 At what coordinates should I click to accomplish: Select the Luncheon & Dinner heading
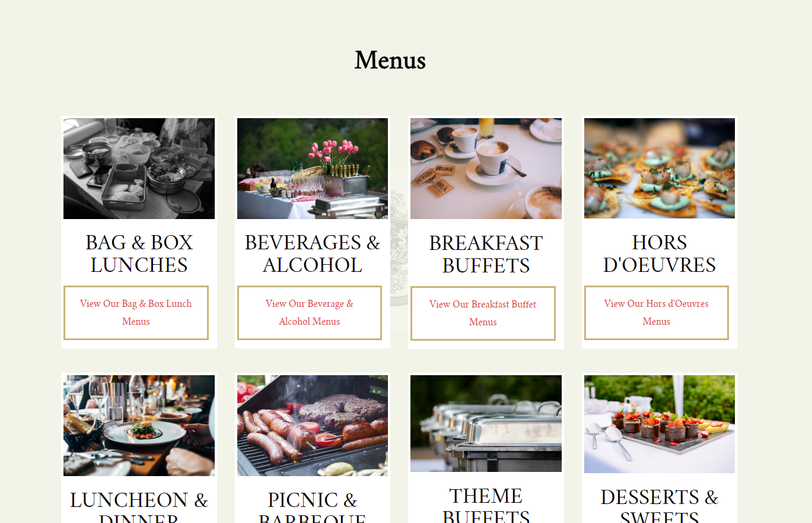click(x=139, y=506)
